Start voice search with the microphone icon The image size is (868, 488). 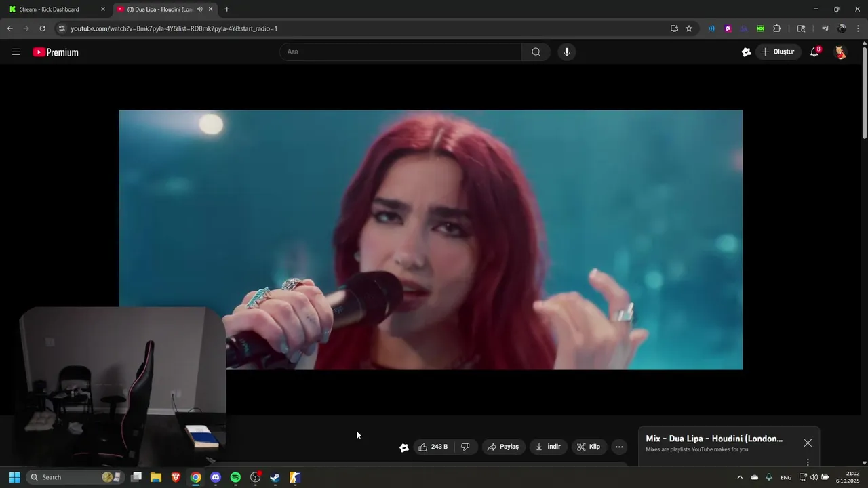pyautogui.click(x=567, y=52)
